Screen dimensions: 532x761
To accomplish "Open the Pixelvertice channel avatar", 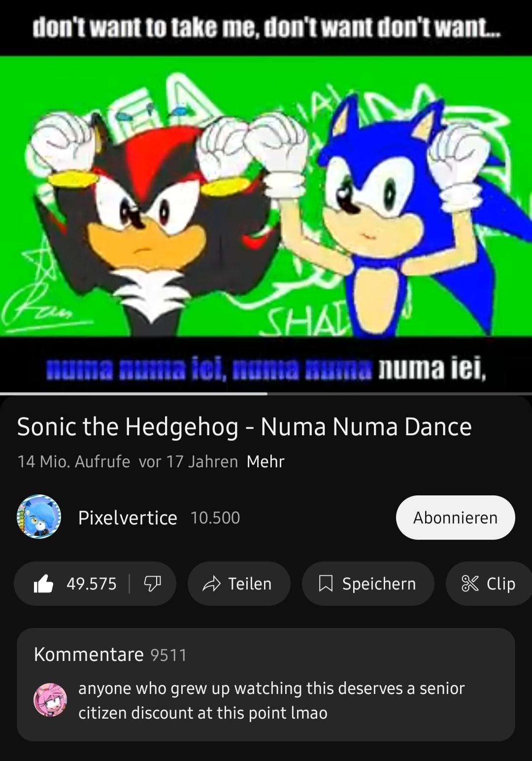I will click(39, 517).
